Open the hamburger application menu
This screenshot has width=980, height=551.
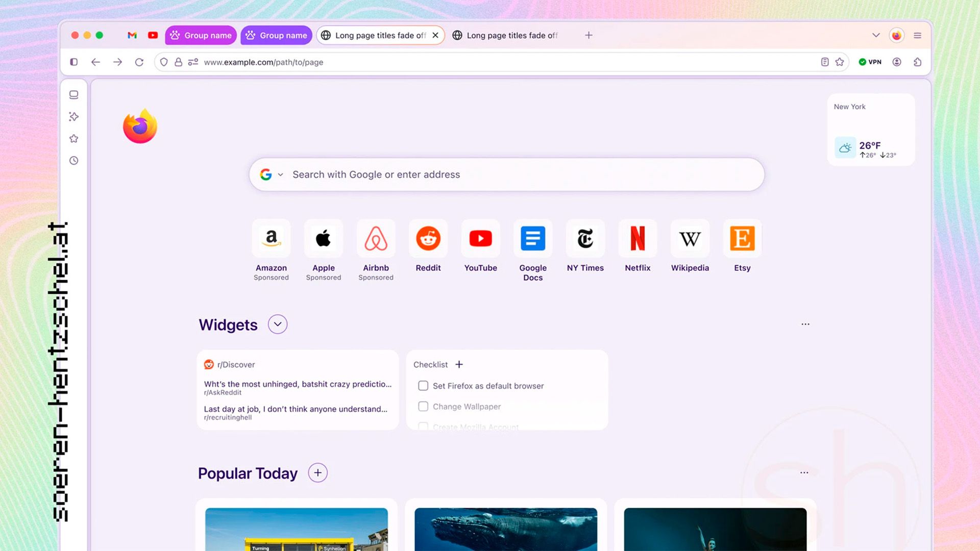tap(917, 35)
